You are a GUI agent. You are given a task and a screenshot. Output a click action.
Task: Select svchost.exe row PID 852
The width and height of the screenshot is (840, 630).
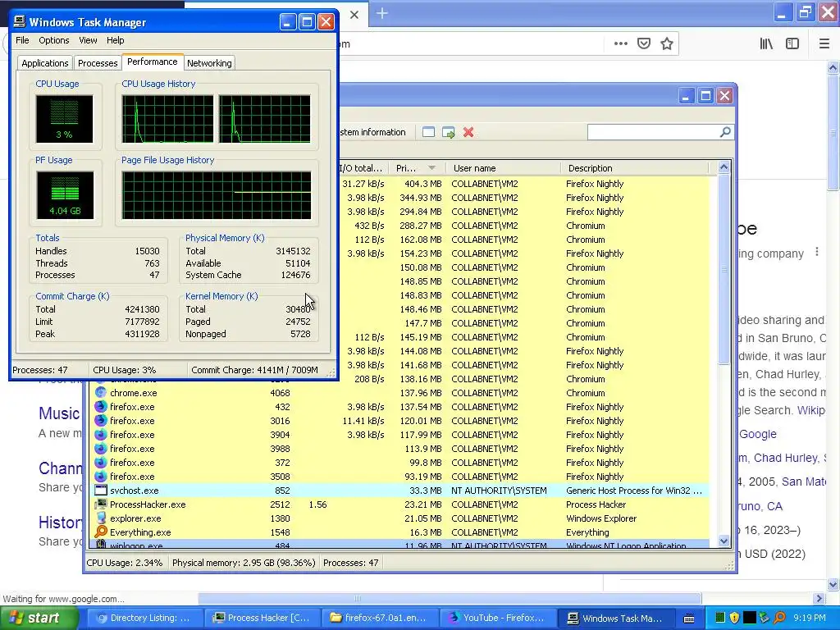point(401,491)
